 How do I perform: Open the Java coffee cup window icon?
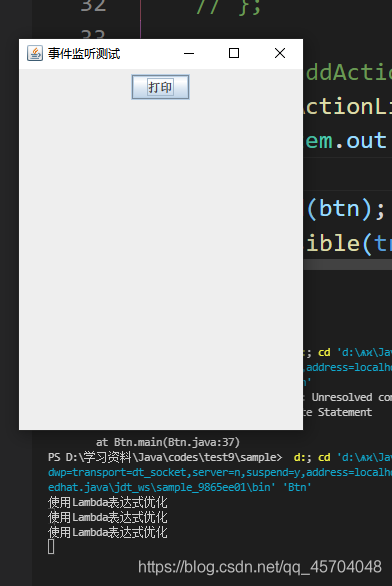click(35, 53)
